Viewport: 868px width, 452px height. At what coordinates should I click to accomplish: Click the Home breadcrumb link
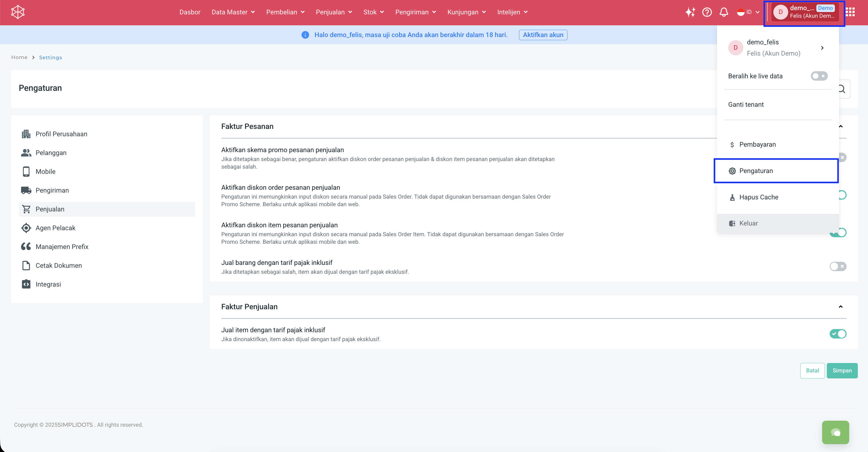tap(19, 57)
